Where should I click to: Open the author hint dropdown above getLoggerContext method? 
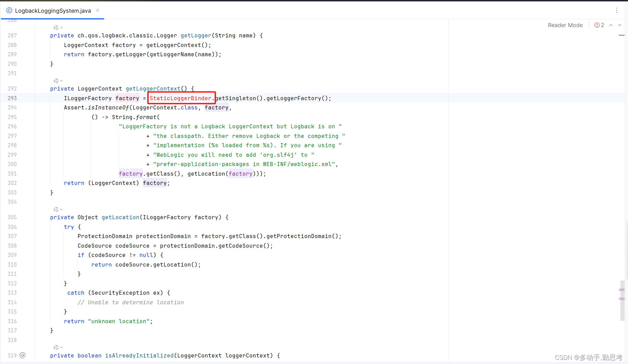pos(58,81)
